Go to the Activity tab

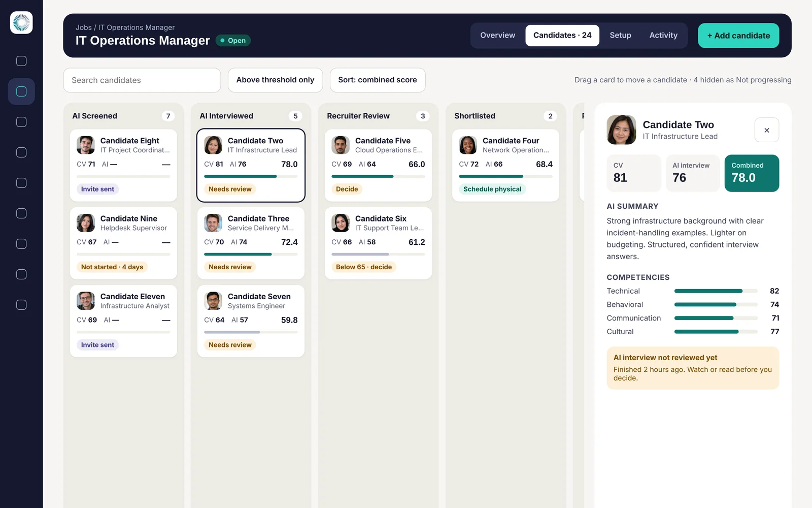(x=663, y=36)
